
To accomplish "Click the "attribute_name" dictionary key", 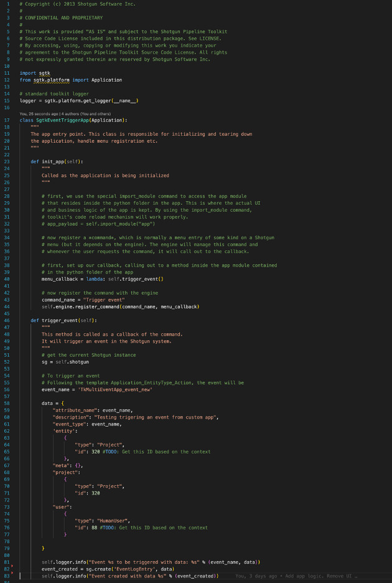I will pyautogui.click(x=76, y=410).
